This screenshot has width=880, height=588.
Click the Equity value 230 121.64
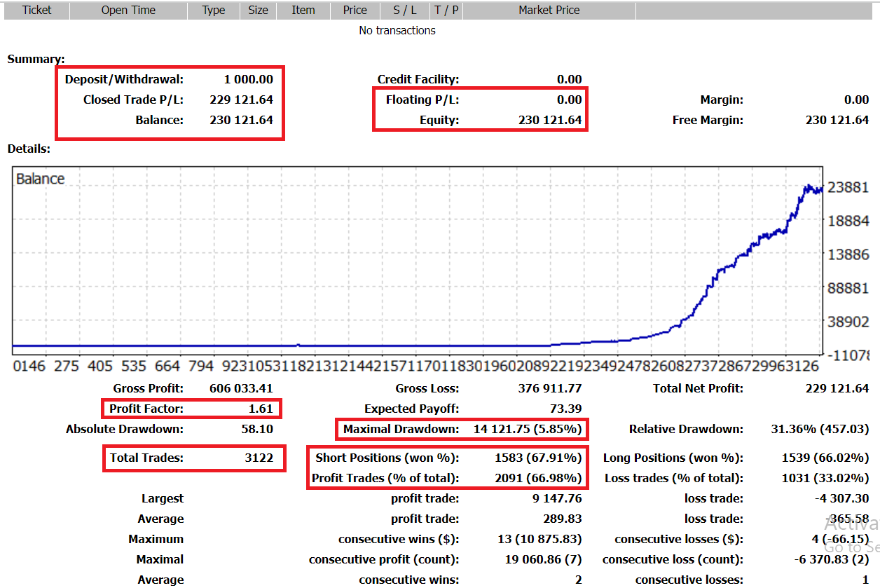549,120
